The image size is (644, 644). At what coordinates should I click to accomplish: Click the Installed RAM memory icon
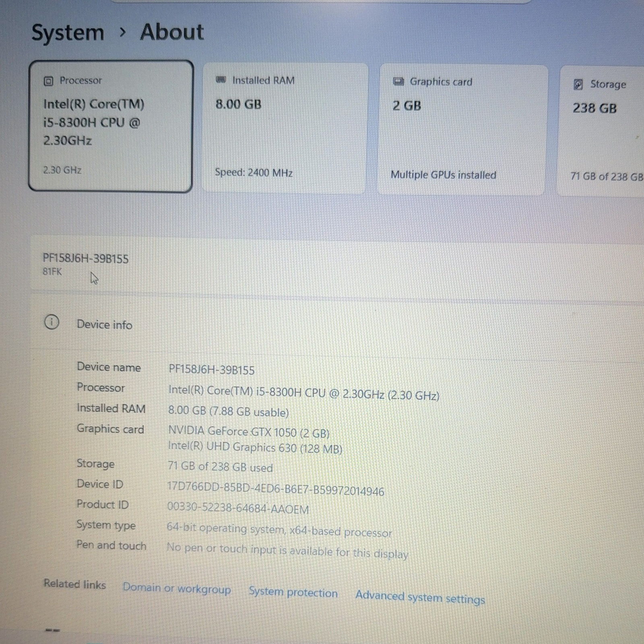pyautogui.click(x=221, y=80)
